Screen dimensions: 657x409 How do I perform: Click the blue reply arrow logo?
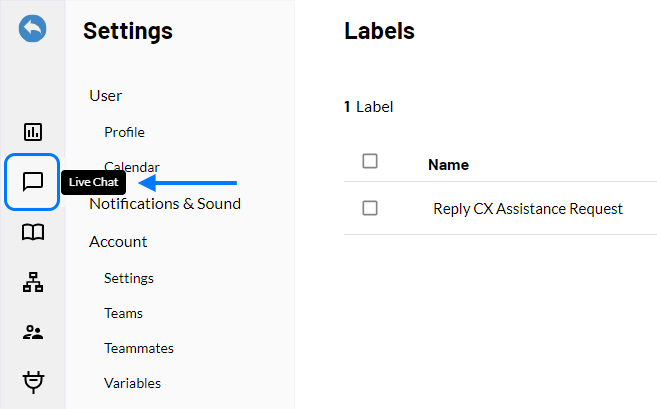[33, 28]
